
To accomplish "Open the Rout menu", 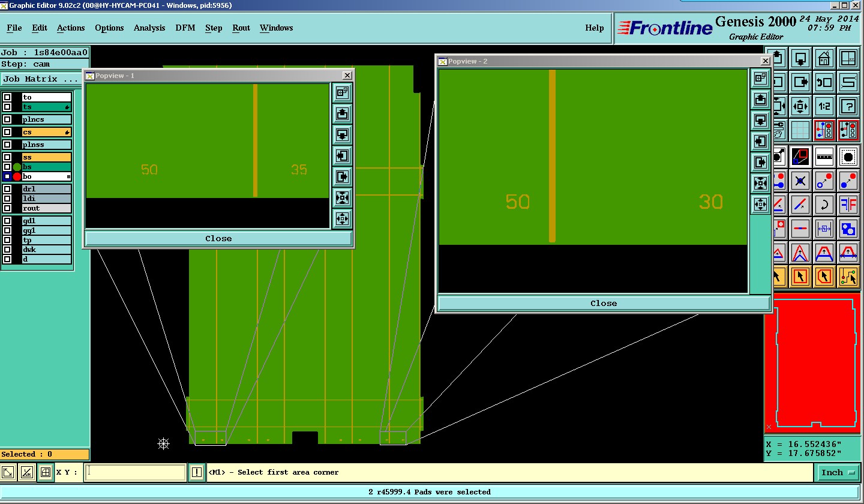I will coord(241,28).
